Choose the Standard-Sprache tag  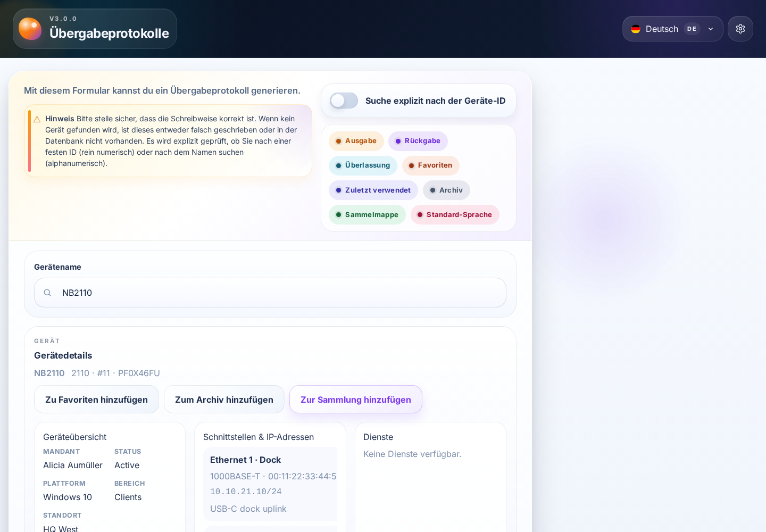(x=455, y=214)
